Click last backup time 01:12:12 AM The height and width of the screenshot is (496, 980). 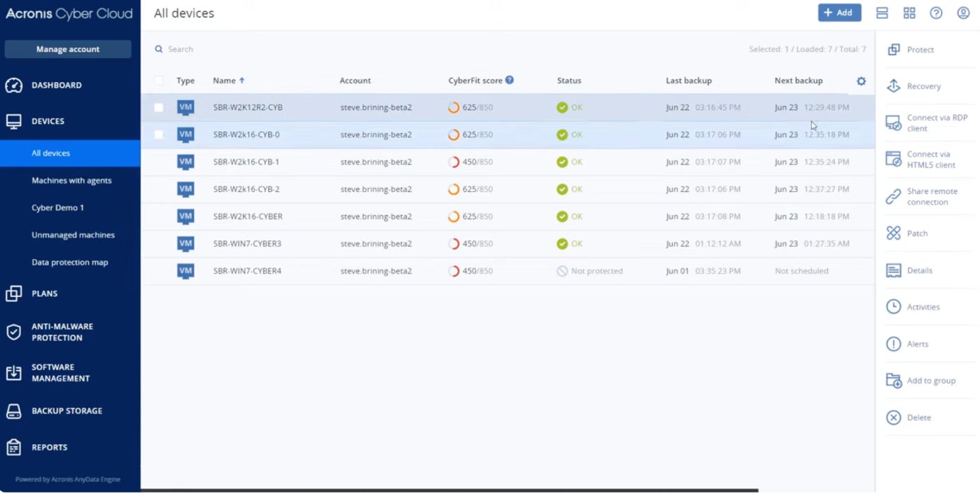(717, 244)
